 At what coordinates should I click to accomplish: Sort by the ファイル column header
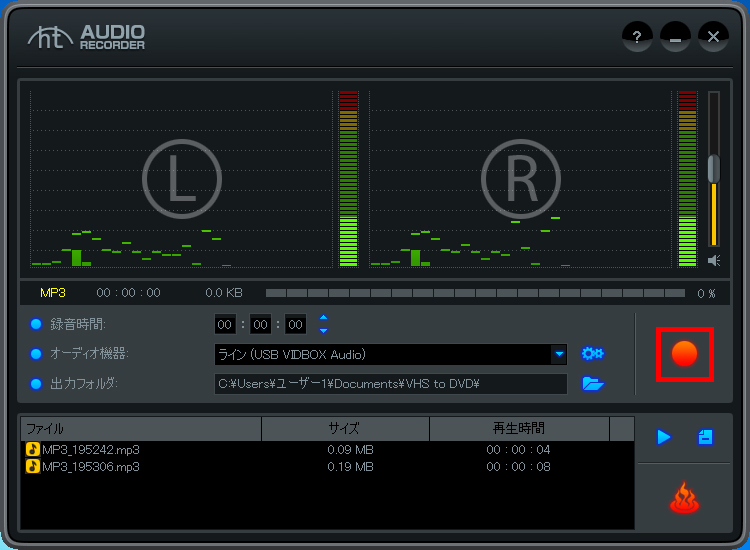click(141, 429)
